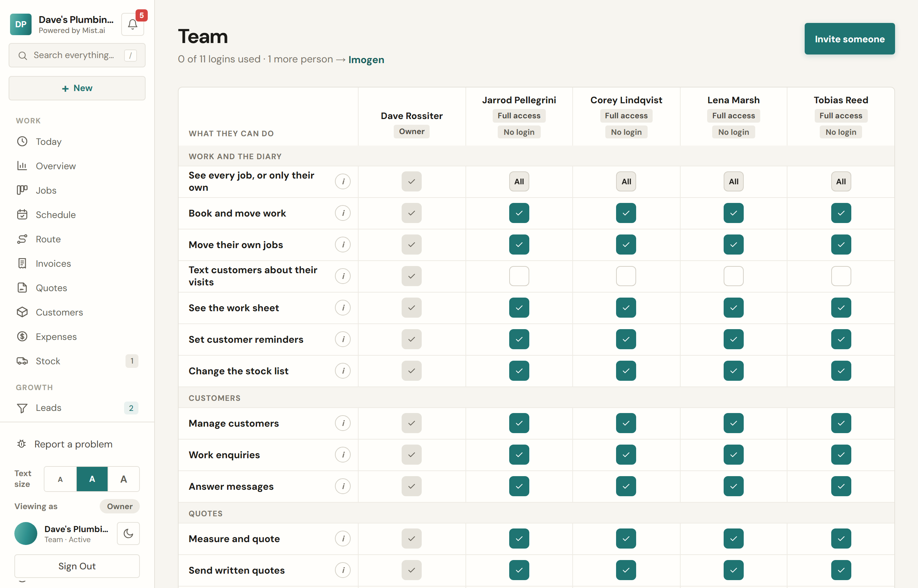Viewport: 918px width, 588px height.
Task: Show info for Book and move work
Action: click(343, 213)
